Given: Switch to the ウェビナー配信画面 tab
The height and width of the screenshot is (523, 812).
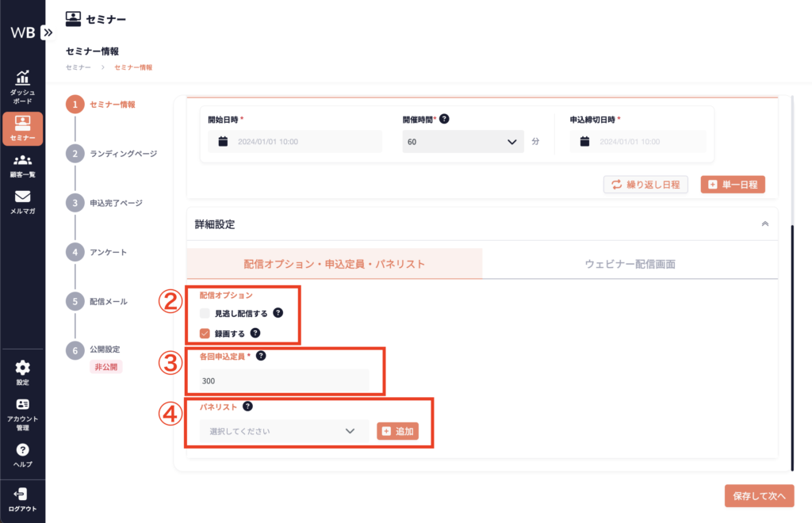Looking at the screenshot, I should (x=630, y=264).
